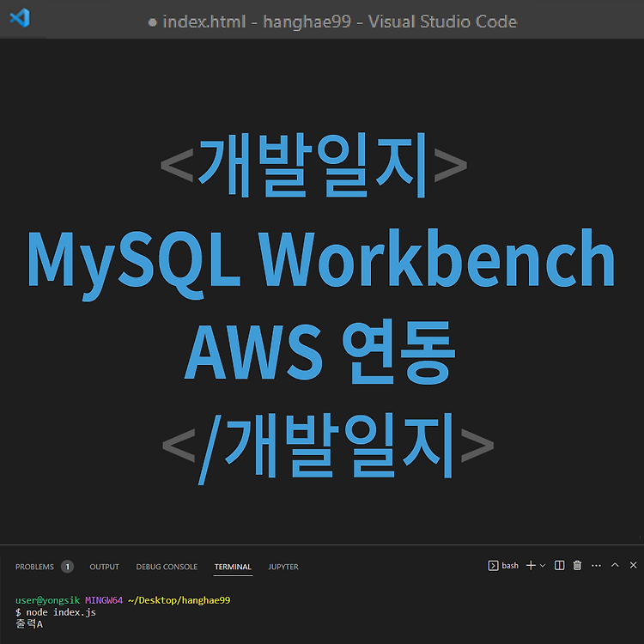
Task: Open the terminal more actions ellipsis menu
Action: tap(596, 566)
